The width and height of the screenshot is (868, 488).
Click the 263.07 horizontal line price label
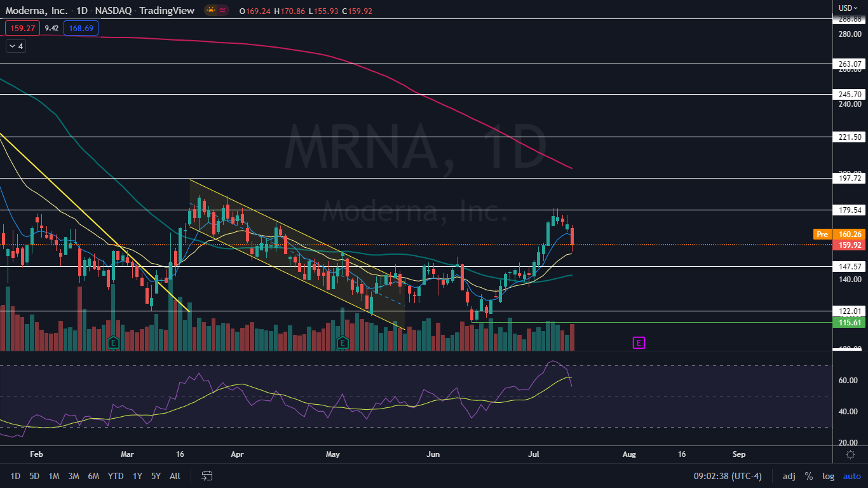tap(850, 64)
